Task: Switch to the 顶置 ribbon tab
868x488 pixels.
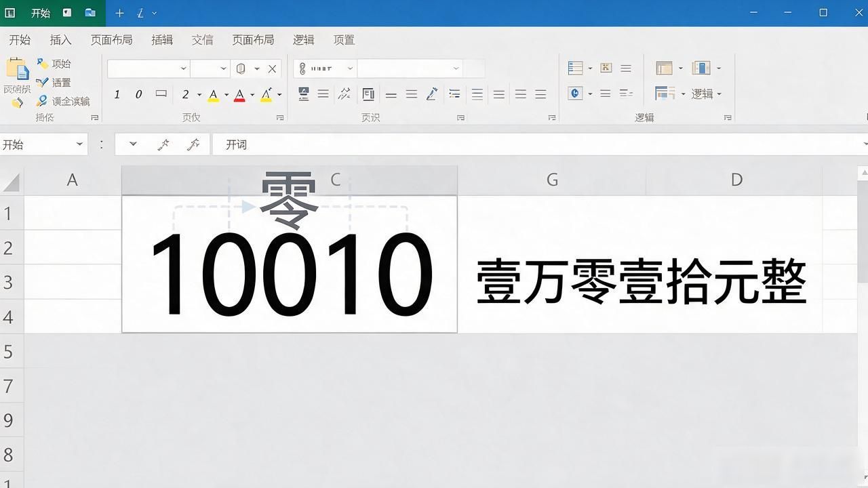Action: 344,40
